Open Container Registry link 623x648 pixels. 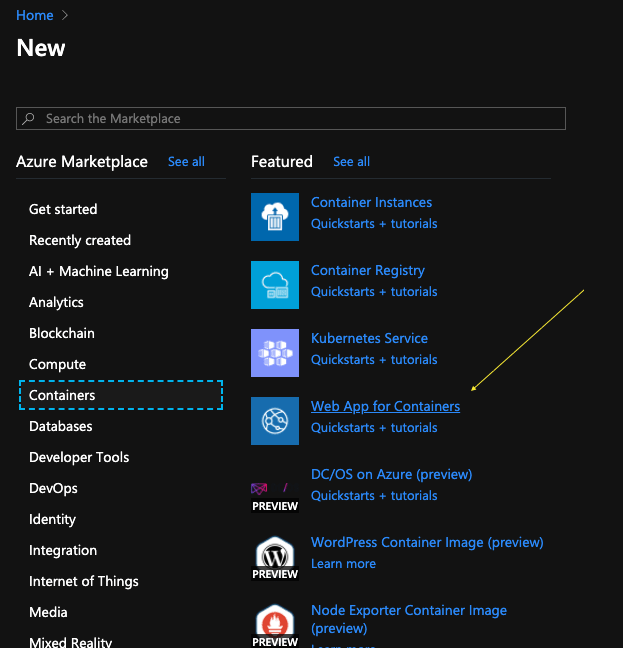tap(368, 270)
